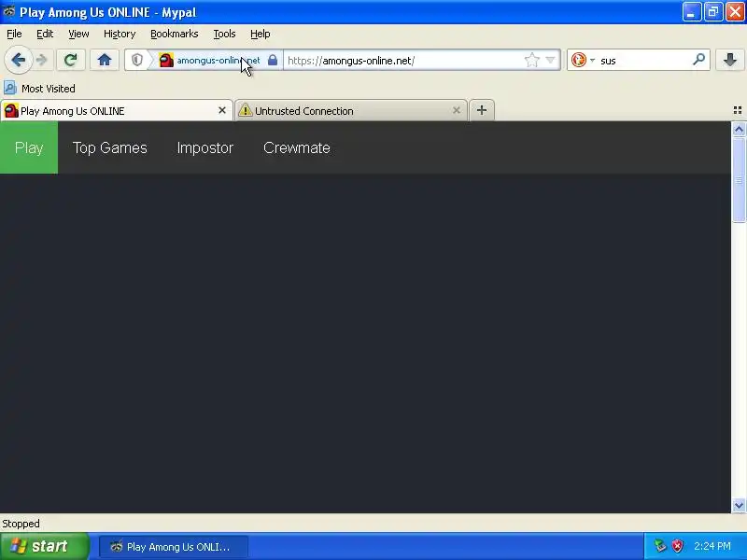Close the Play Among Us ONLINE tab
The image size is (747, 560).
click(x=222, y=110)
